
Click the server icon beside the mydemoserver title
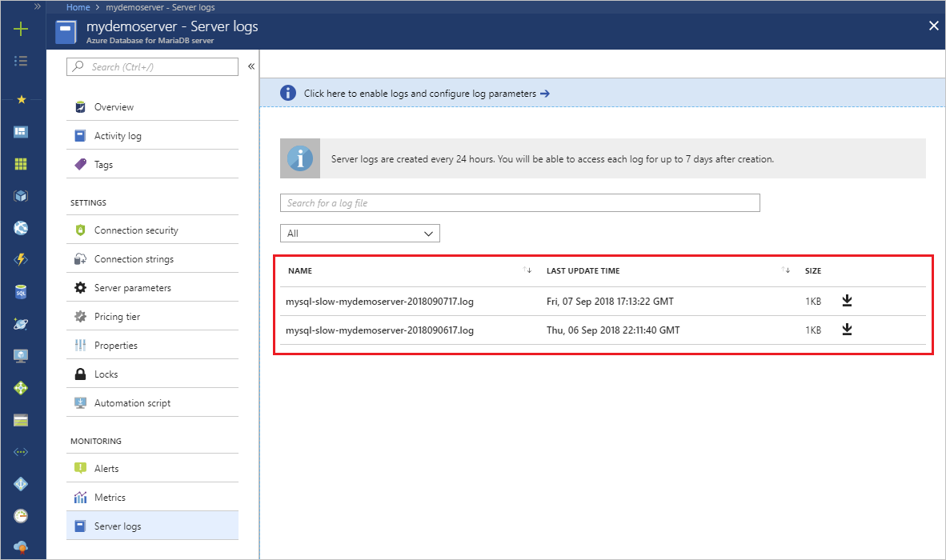(x=66, y=32)
